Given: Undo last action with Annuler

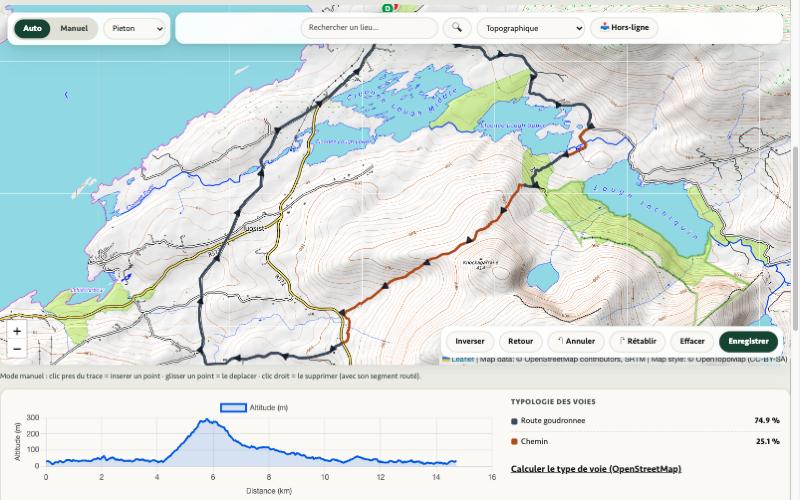Looking at the screenshot, I should pos(576,341).
